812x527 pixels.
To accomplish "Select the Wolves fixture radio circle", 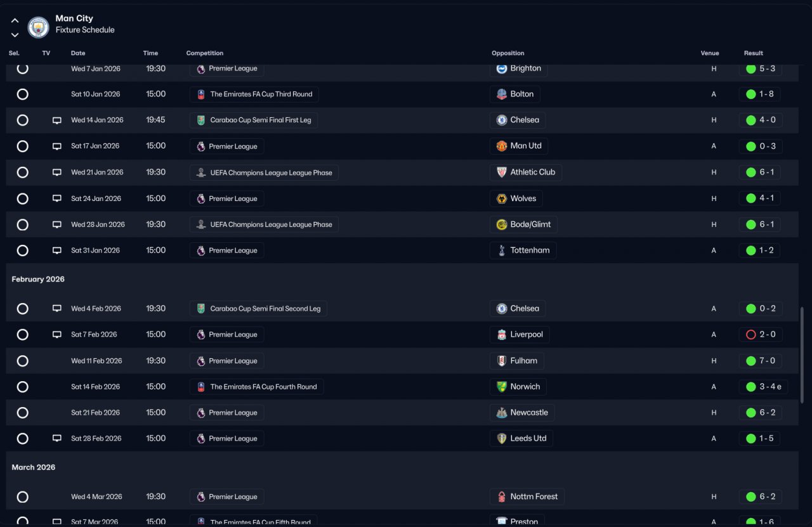I will 23,198.
